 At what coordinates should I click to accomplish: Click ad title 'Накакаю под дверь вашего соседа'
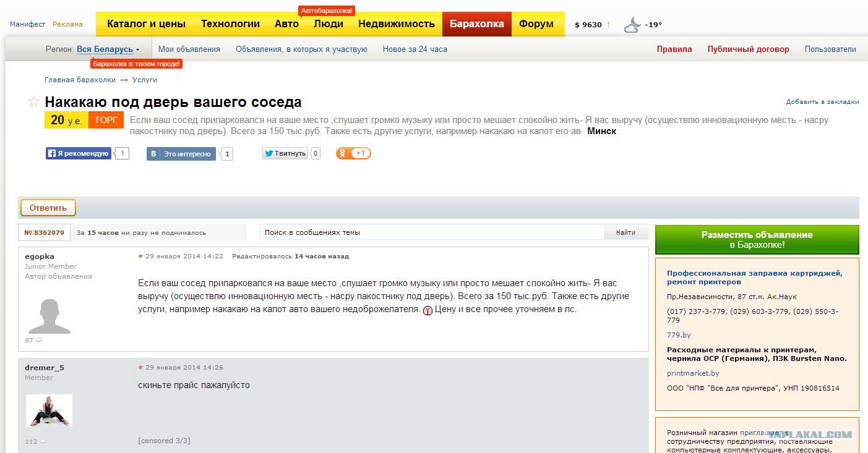(x=173, y=102)
